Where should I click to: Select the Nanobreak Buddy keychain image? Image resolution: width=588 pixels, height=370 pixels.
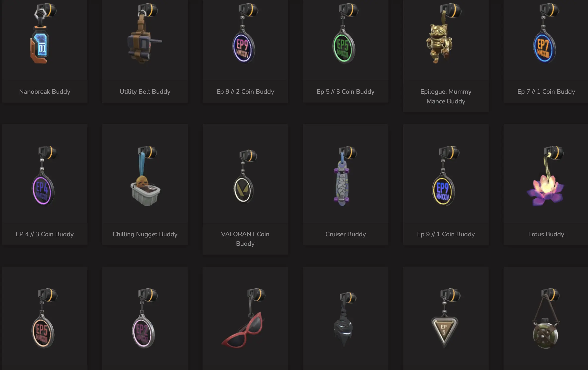(x=43, y=33)
